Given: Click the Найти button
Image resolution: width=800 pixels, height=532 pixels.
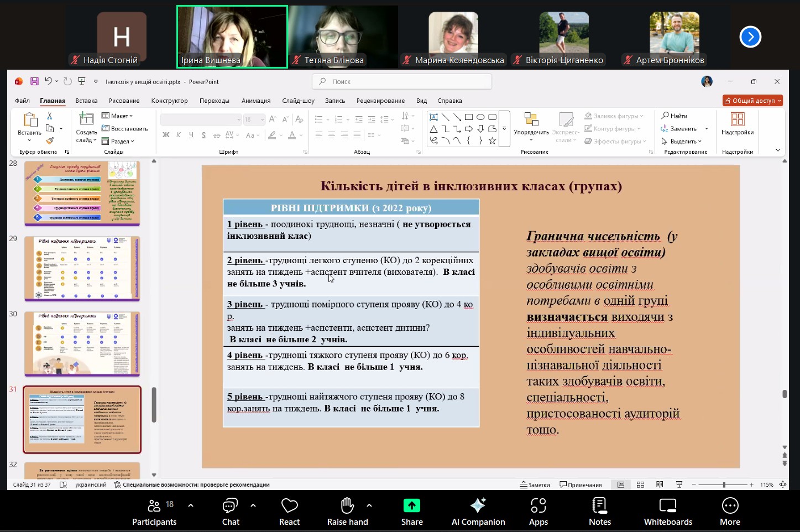Looking at the screenshot, I should point(674,116).
